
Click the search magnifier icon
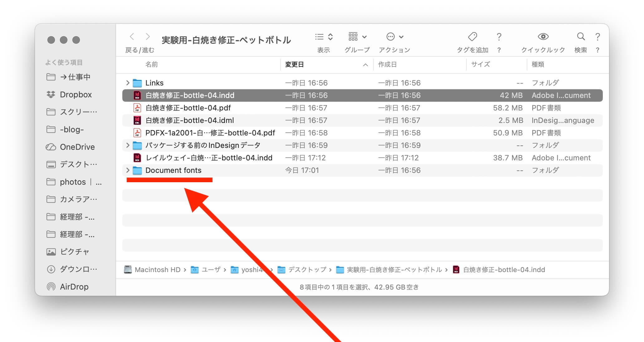pos(581,37)
